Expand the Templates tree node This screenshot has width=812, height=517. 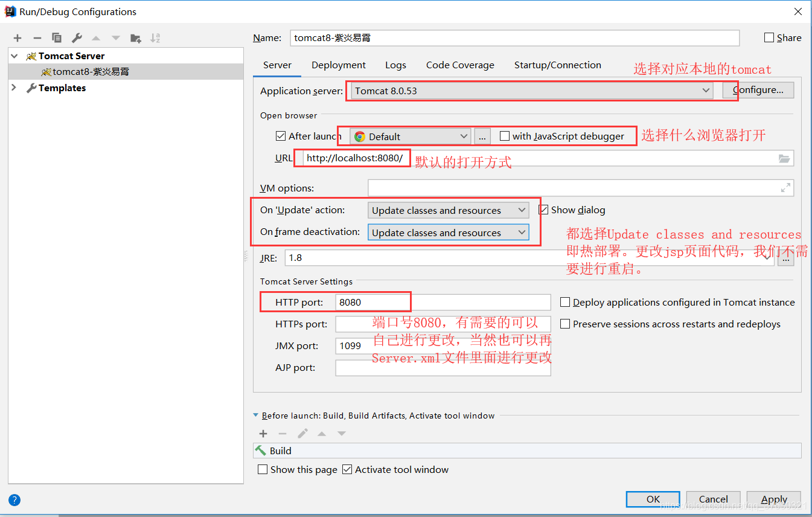pyautogui.click(x=14, y=88)
